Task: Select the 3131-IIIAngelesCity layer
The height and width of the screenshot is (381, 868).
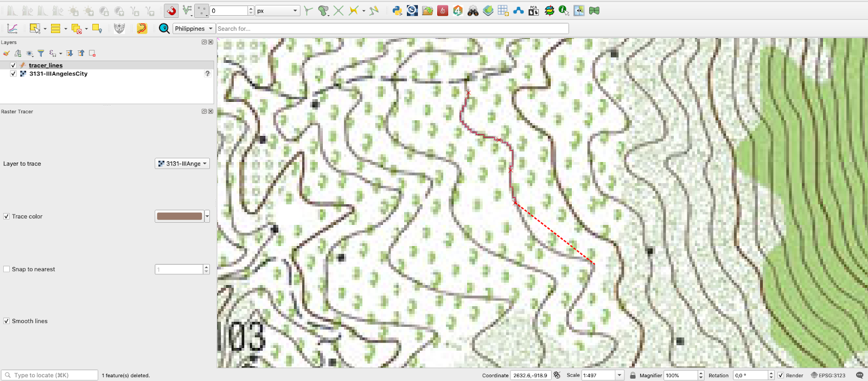Action: (x=58, y=74)
